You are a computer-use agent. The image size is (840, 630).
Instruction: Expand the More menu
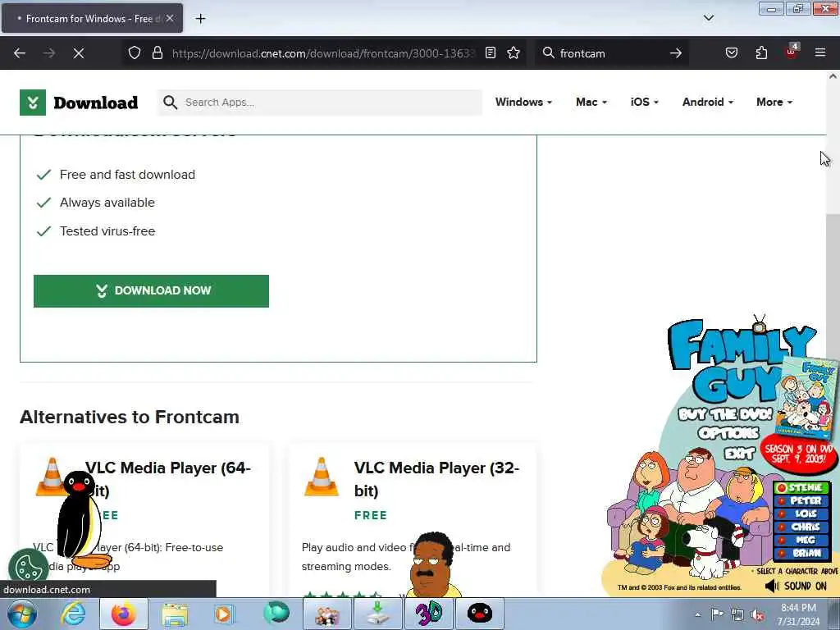[x=774, y=102]
